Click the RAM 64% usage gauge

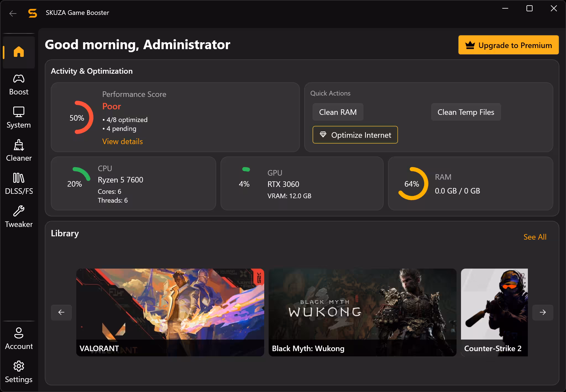pos(412,184)
